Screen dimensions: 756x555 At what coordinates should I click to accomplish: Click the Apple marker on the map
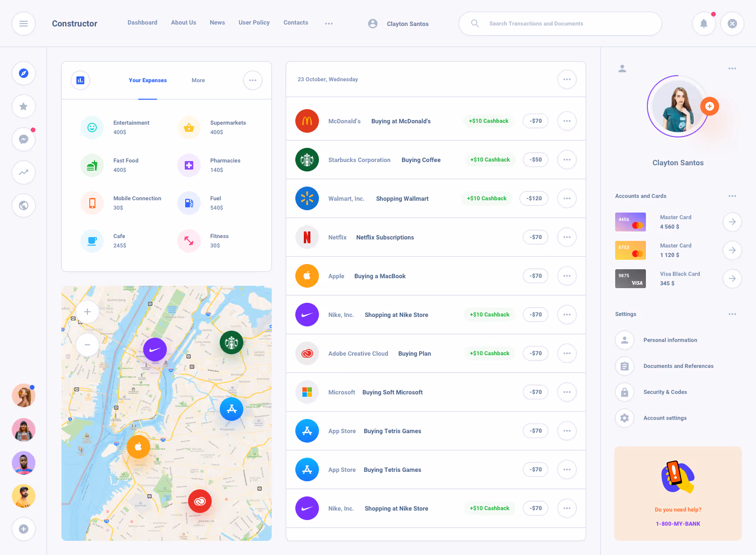138,447
